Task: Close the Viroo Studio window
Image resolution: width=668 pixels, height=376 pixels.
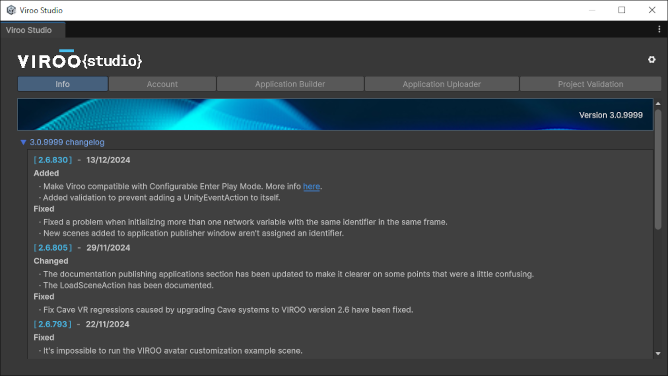Action: coord(652,10)
